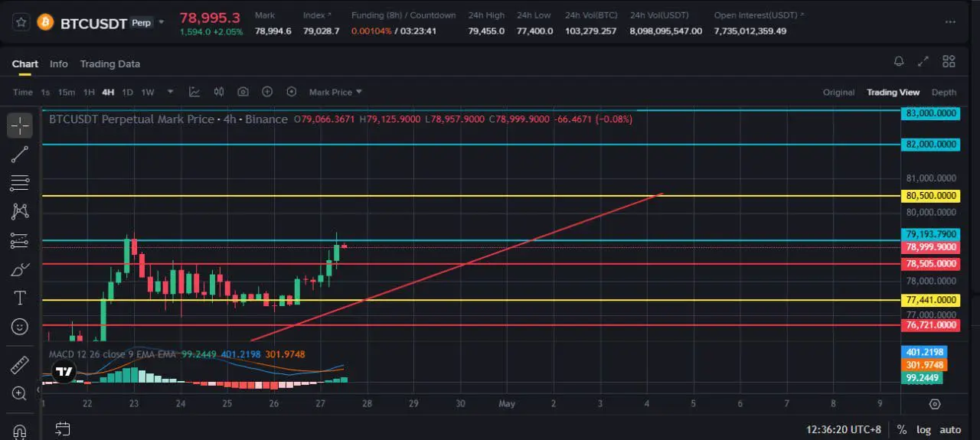This screenshot has width=980, height=440.
Task: Click the MACD 12 26 indicator legend
Action: click(113, 354)
